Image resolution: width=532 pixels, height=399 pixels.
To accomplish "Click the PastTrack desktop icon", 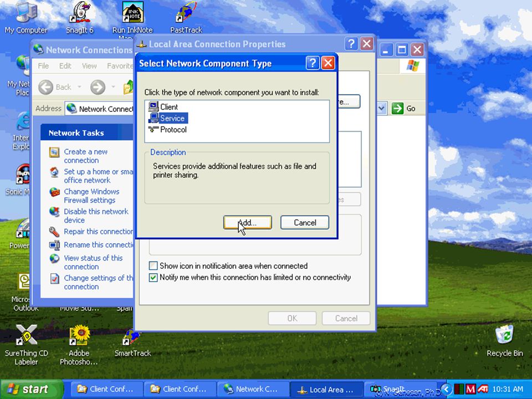I will pyautogui.click(x=186, y=18).
